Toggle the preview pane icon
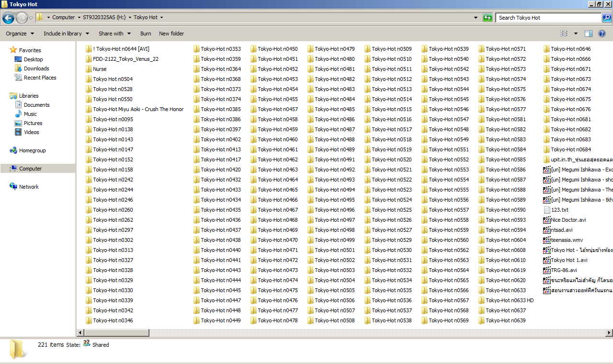The height and width of the screenshot is (364, 613). point(589,34)
